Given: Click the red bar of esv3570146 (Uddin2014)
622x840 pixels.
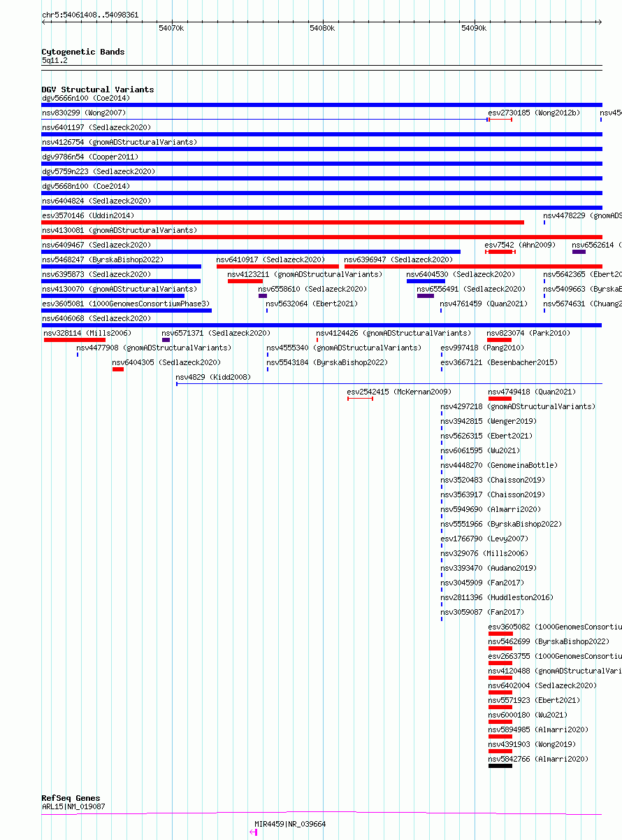Looking at the screenshot, I should point(283,222).
